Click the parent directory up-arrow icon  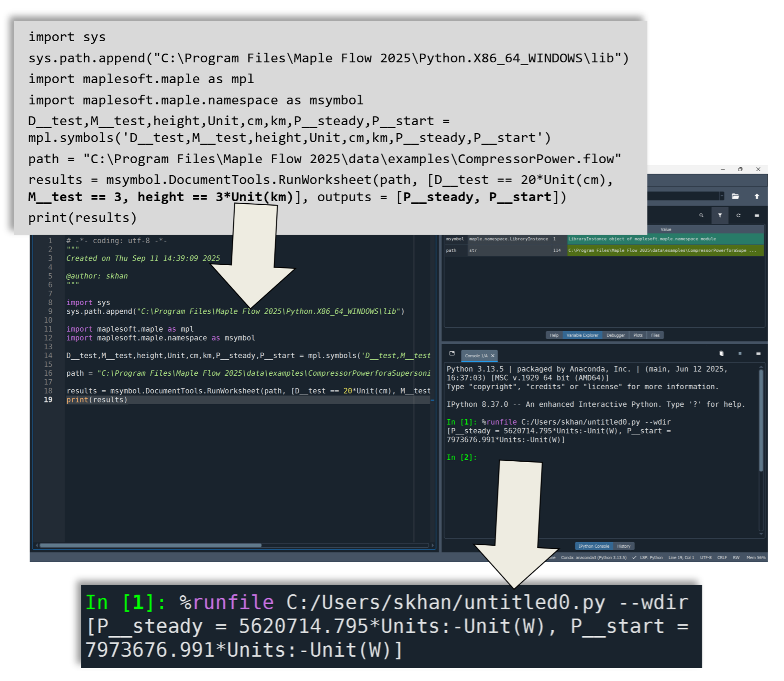(x=757, y=196)
